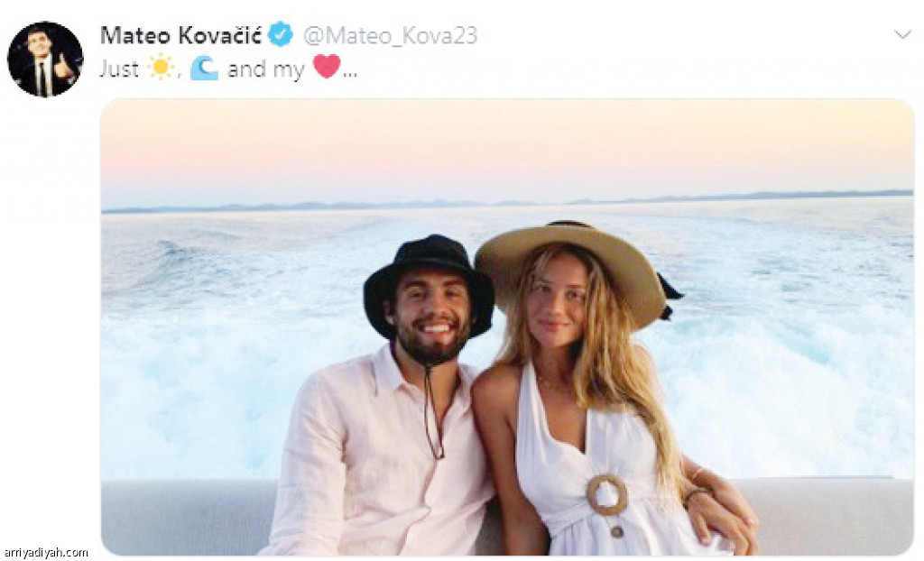The width and height of the screenshot is (924, 561).
Task: Click the "and my" tweet text
Action: 266,69
